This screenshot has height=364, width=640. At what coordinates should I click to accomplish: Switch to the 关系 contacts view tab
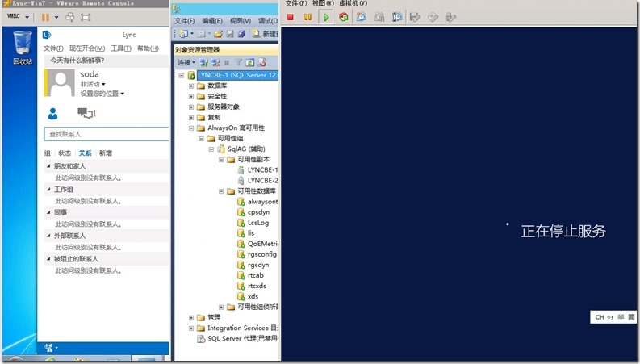click(x=85, y=153)
